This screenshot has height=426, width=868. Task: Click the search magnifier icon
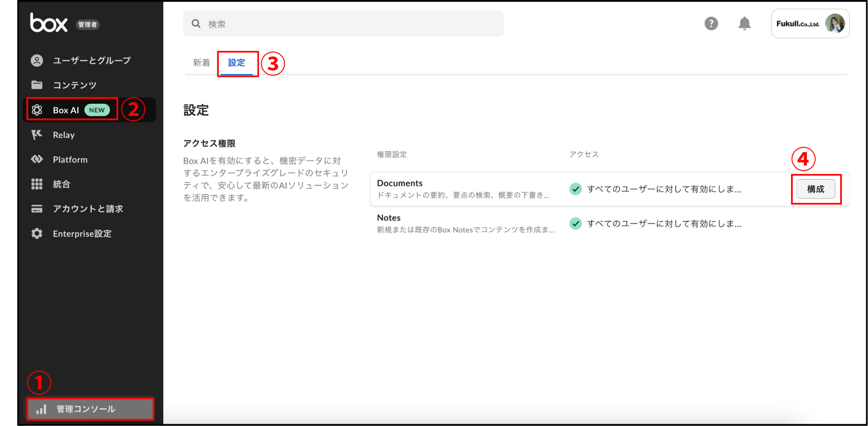pos(196,24)
